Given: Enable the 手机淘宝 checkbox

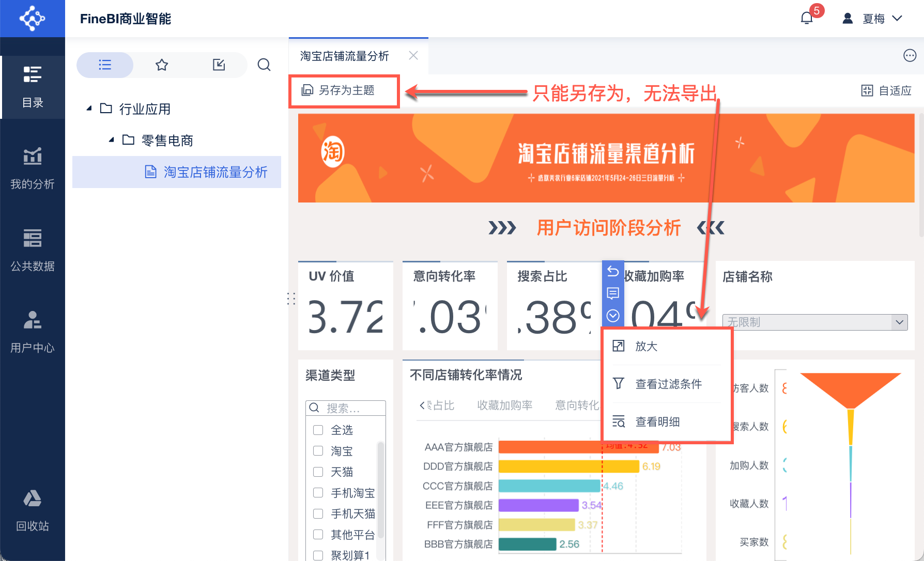Looking at the screenshot, I should click(318, 493).
